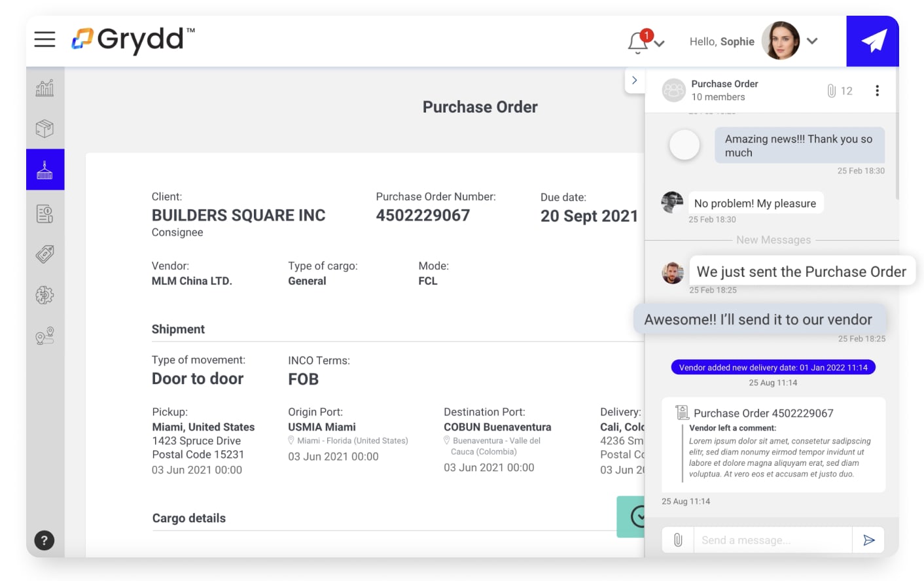
Task: Expand the notifications dropdown chevron
Action: pos(659,44)
